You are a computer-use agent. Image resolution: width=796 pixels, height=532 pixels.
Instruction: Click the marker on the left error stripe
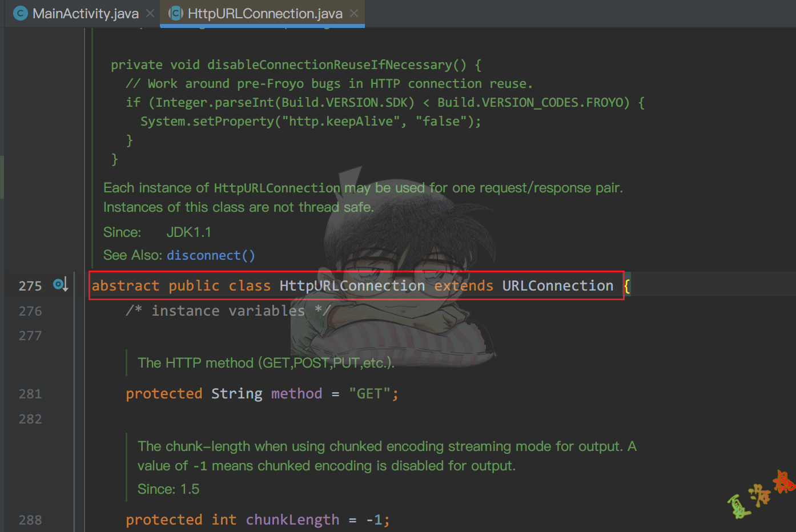pyautogui.click(x=2, y=177)
